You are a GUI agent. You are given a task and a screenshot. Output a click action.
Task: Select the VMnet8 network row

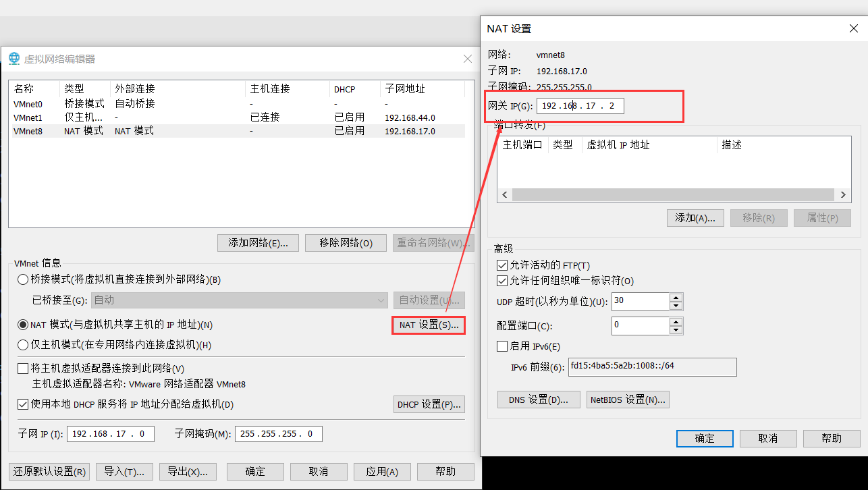(x=237, y=131)
